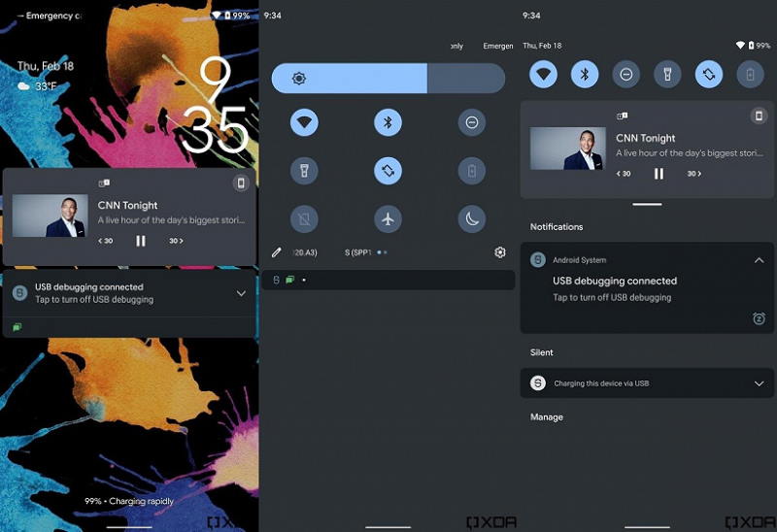Toggle the crescent moon night mode tile
Image resolution: width=777 pixels, height=532 pixels.
[472, 218]
